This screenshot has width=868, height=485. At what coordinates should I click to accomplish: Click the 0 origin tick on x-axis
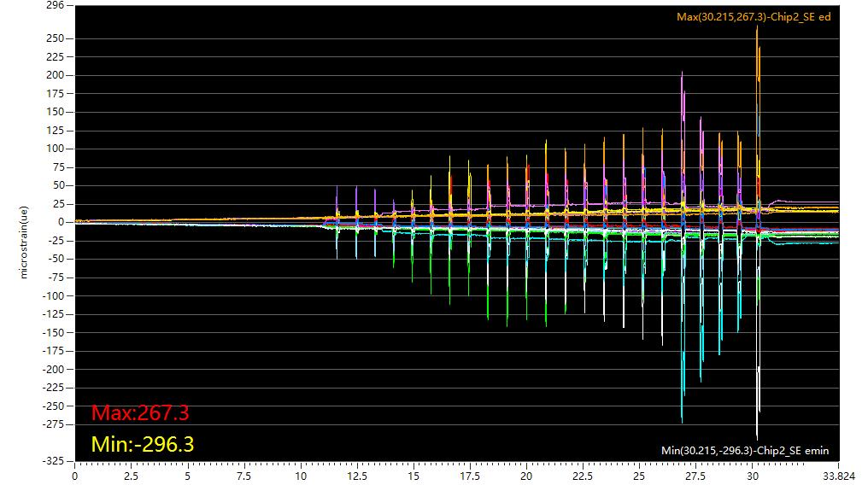click(75, 476)
